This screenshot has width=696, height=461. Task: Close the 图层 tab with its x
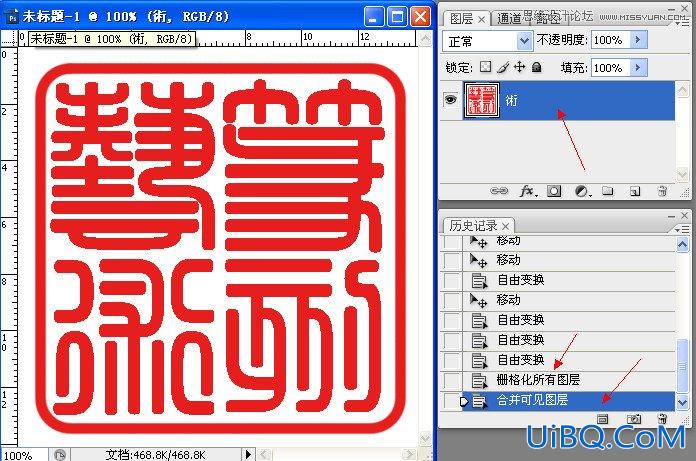coord(482,20)
